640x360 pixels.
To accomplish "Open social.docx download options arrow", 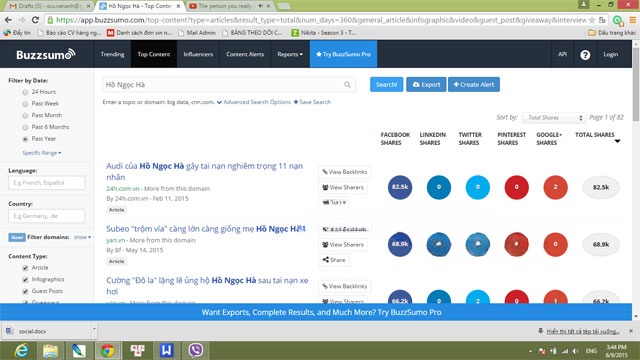I will pos(94,329).
